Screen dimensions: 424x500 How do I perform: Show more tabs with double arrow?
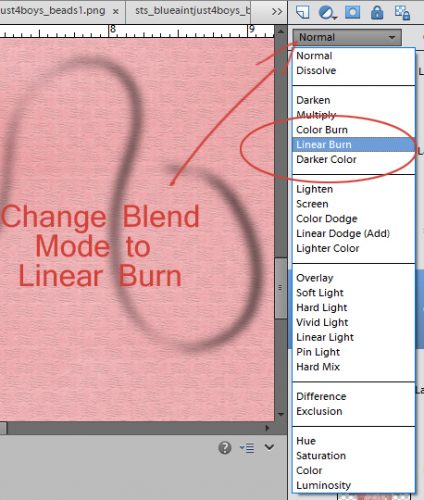[x=277, y=12]
